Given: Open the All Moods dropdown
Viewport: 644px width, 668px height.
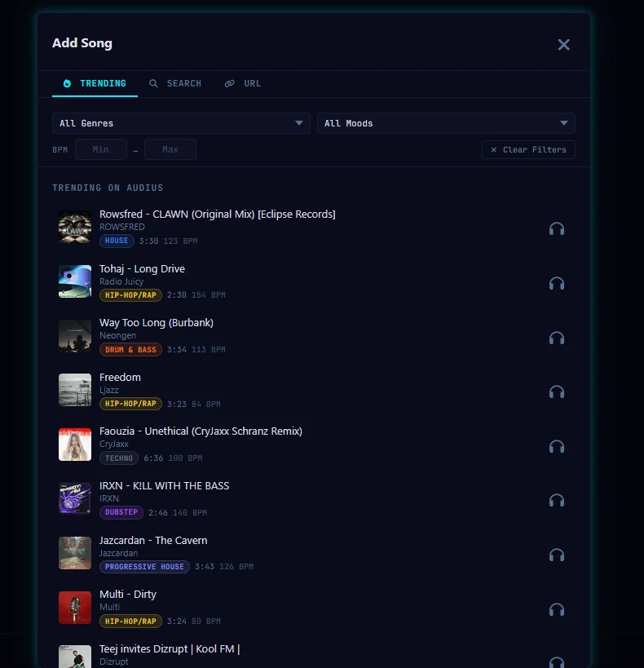Looking at the screenshot, I should [x=446, y=123].
